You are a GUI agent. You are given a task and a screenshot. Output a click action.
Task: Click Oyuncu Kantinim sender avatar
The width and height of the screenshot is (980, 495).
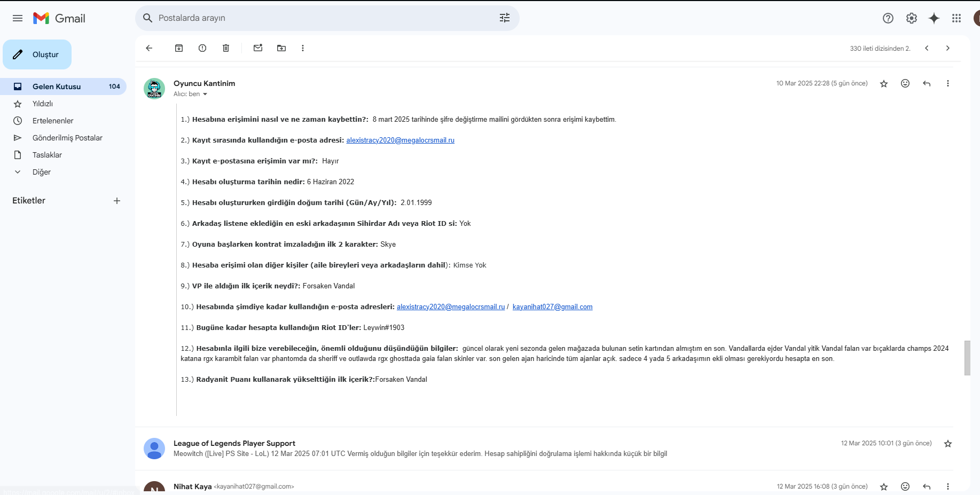point(154,89)
